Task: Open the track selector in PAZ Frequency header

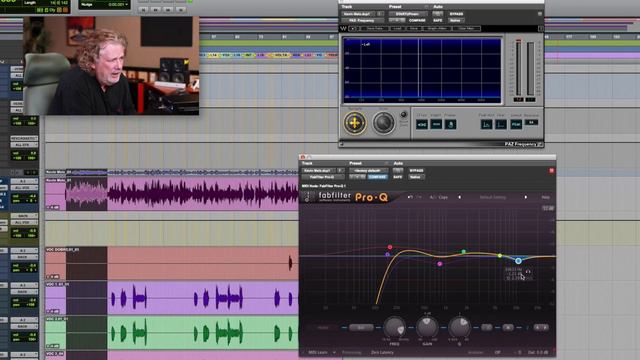Action: pos(358,14)
